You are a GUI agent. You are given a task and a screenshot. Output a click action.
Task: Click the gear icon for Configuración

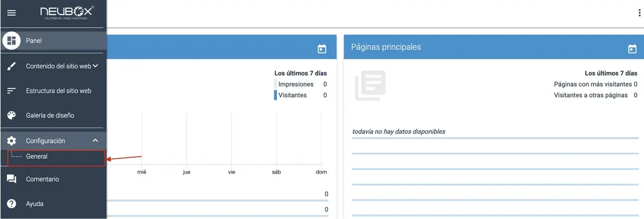pyautogui.click(x=11, y=140)
